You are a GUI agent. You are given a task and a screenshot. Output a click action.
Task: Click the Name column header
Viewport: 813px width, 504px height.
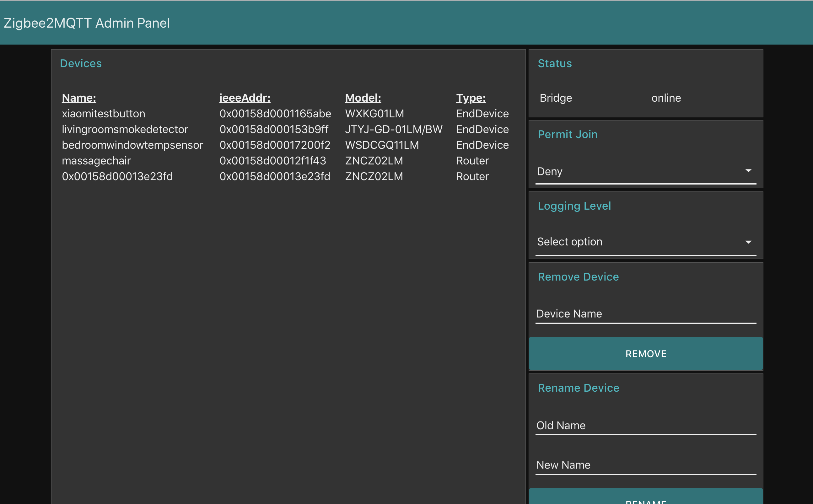[x=79, y=98]
